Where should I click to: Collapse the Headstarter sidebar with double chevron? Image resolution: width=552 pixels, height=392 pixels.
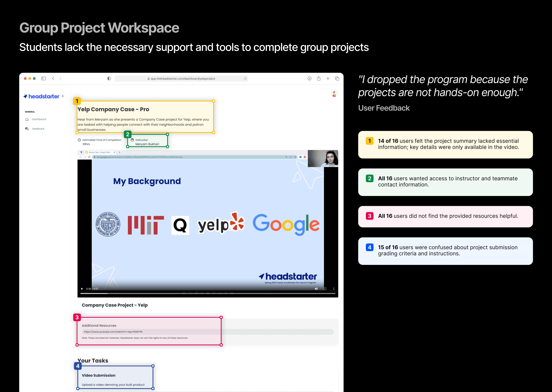tap(63, 96)
